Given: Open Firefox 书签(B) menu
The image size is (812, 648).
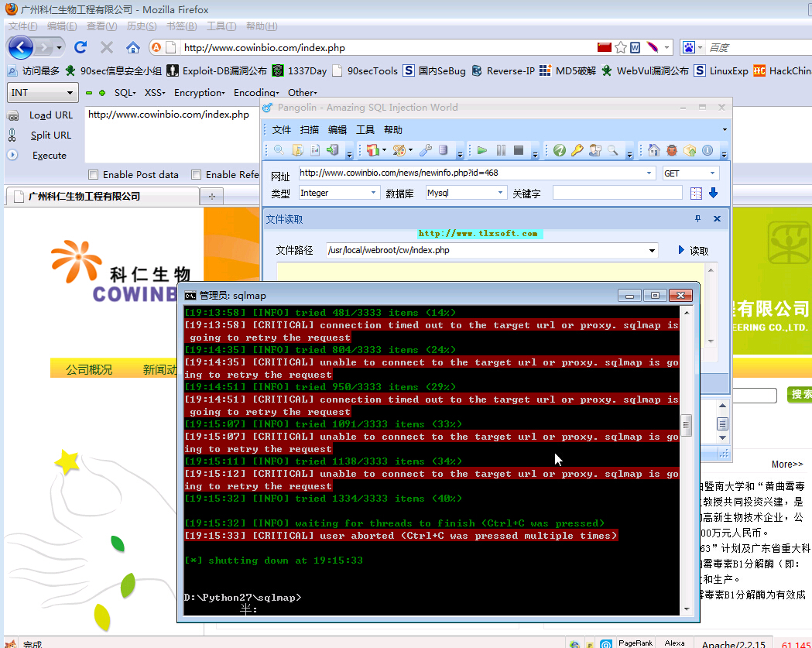Looking at the screenshot, I should tap(182, 26).
